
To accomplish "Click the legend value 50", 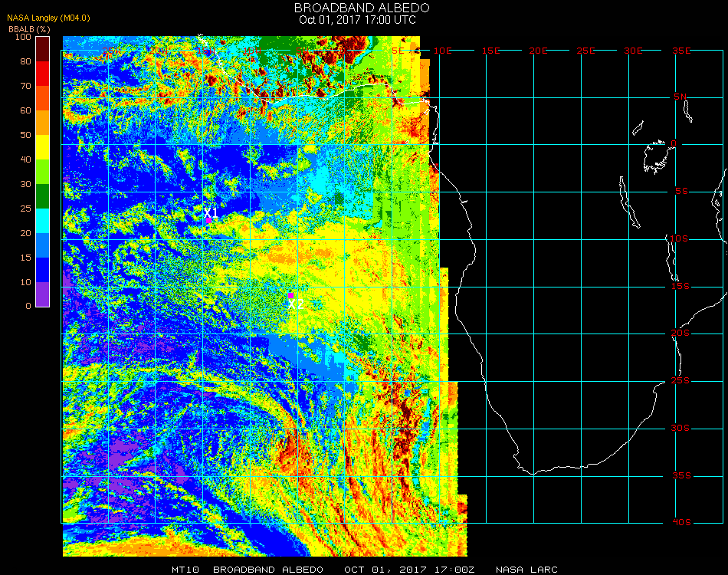I will click(x=25, y=135).
